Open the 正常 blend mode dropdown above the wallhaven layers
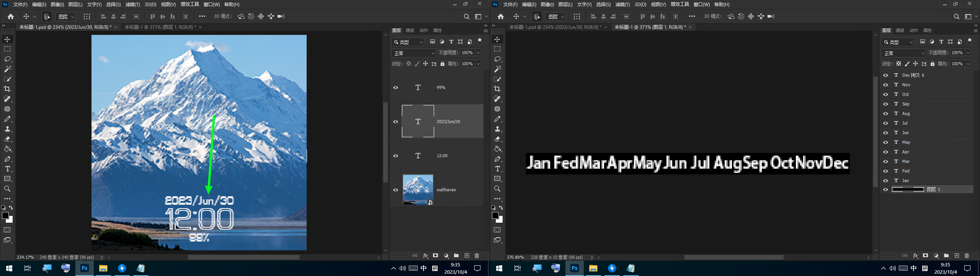The height and width of the screenshot is (276, 980). tap(413, 53)
